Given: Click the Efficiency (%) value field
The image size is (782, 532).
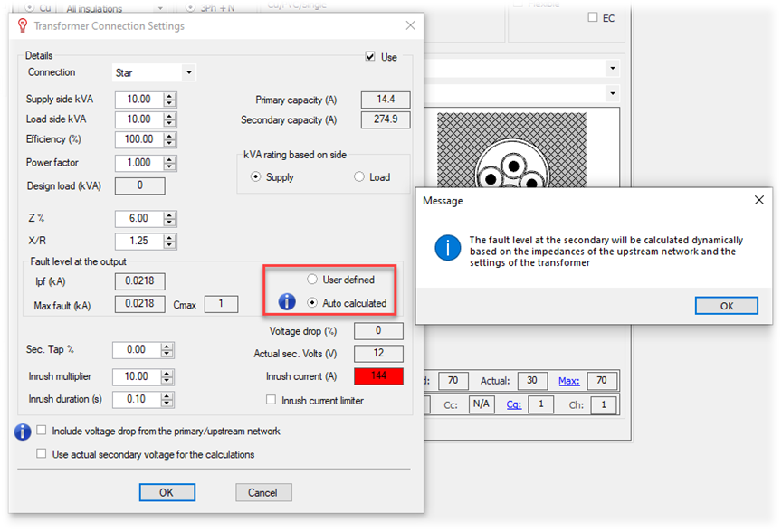Looking at the screenshot, I should (x=139, y=139).
